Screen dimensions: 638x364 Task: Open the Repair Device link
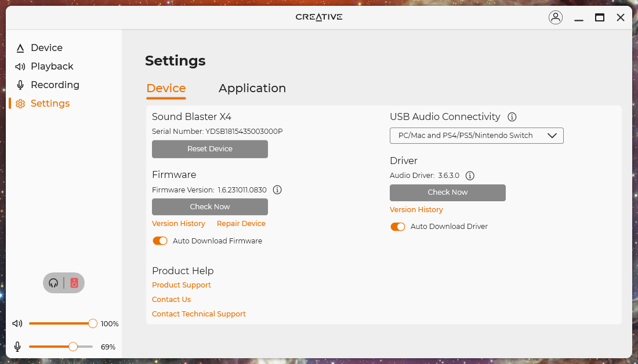[x=241, y=224]
